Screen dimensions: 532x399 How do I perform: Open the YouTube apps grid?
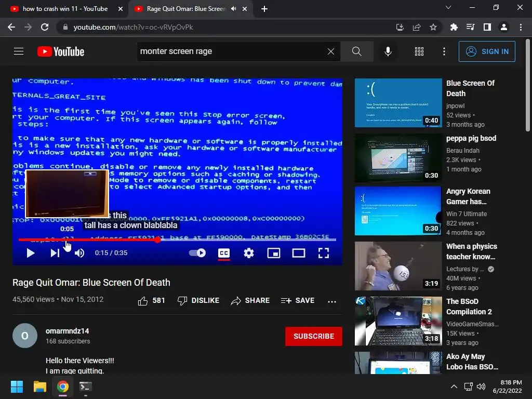click(x=419, y=51)
